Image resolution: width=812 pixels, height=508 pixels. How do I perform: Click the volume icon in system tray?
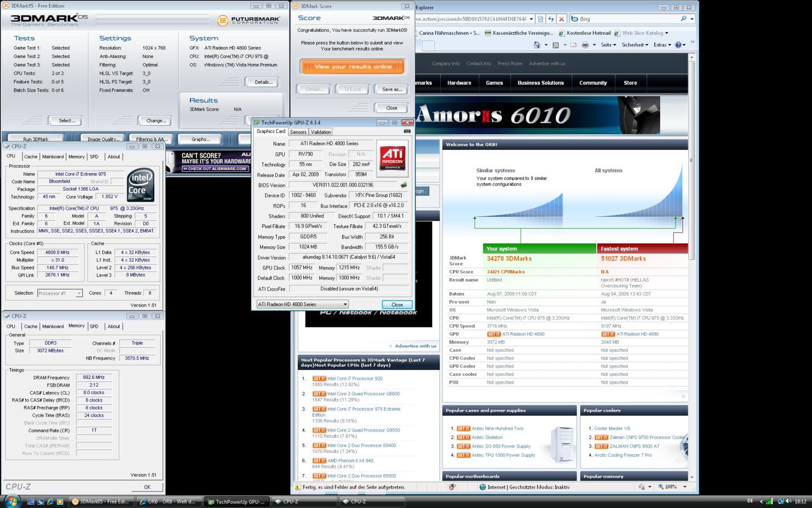[x=788, y=501]
